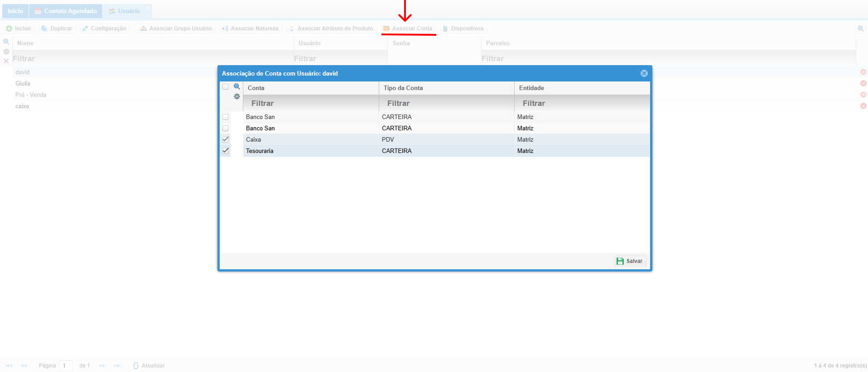
Task: Click the Salvar button
Action: pos(630,261)
